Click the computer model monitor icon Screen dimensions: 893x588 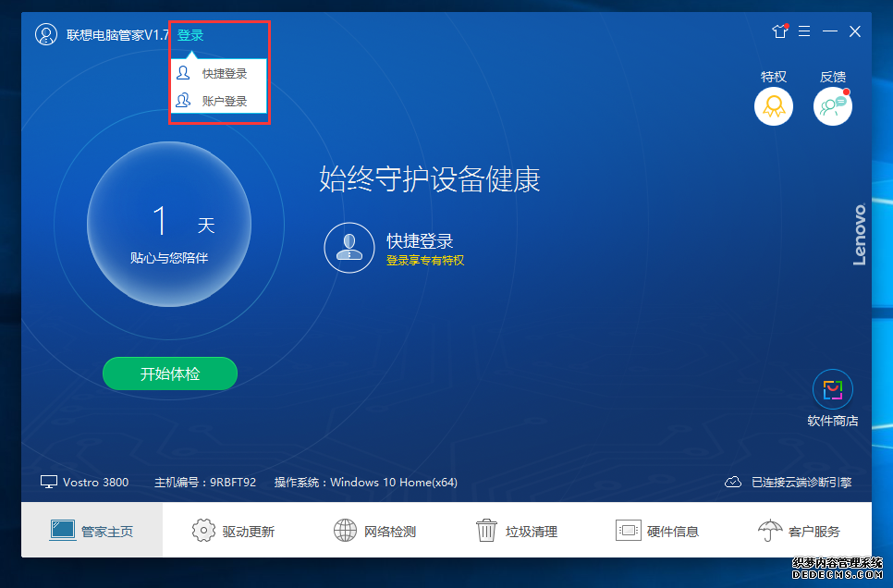tap(49, 482)
